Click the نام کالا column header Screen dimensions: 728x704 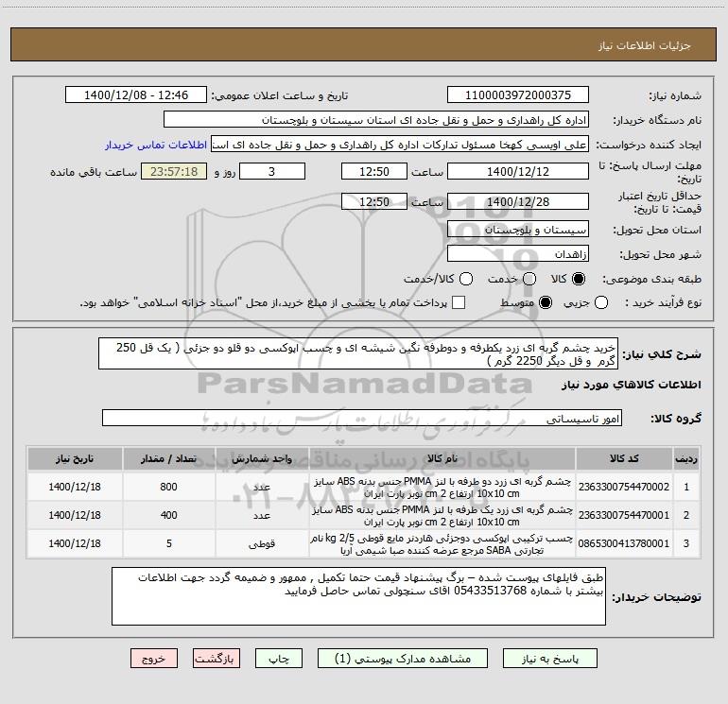point(442,459)
